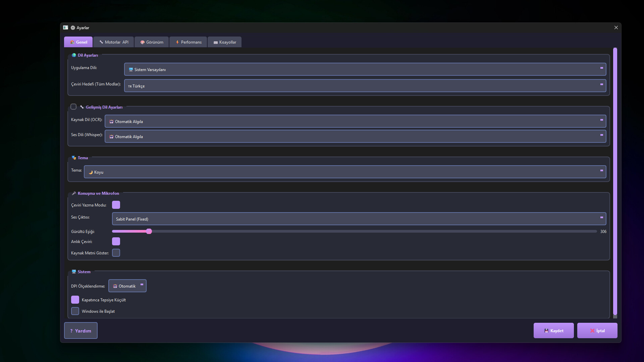Check the Windows ile Başlat option
The width and height of the screenshot is (644, 362).
75,311
